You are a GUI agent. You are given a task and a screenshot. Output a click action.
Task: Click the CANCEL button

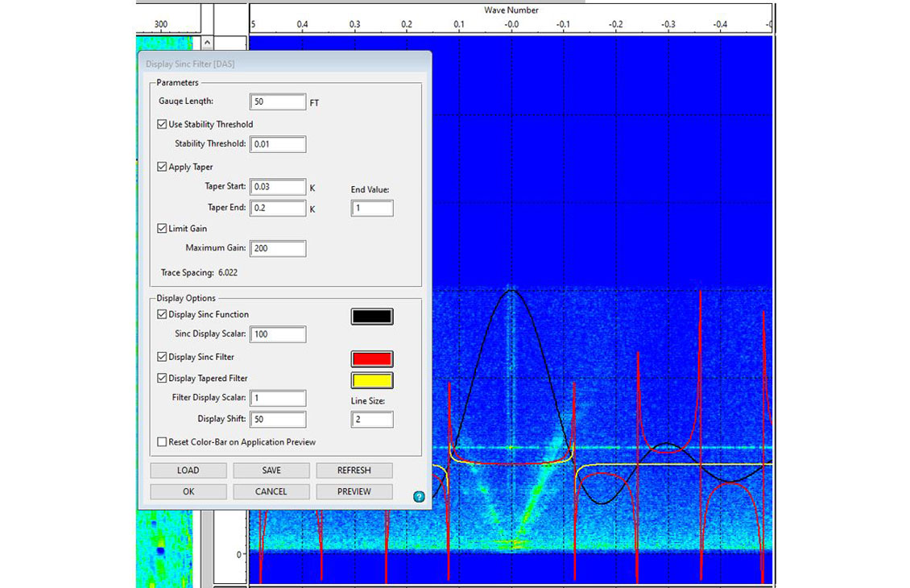click(x=271, y=491)
